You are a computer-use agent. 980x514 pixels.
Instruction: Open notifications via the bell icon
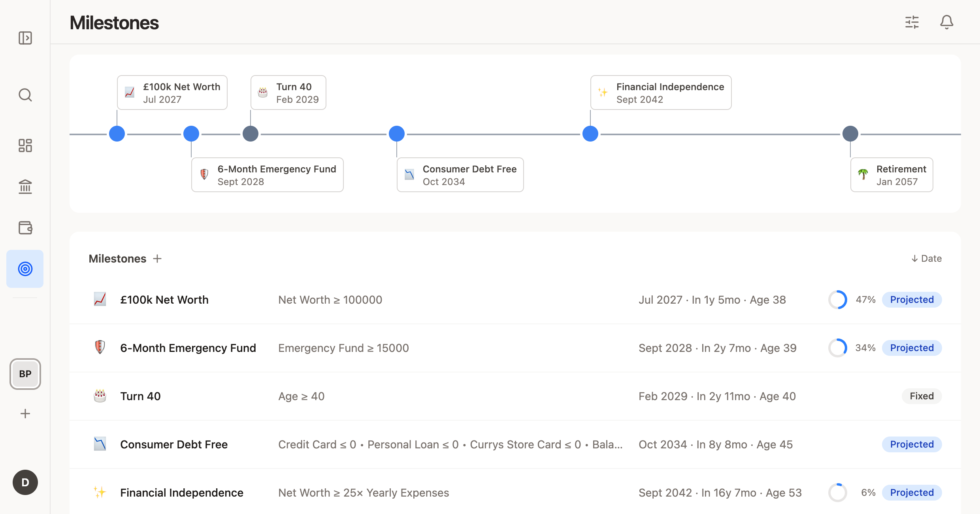[946, 22]
